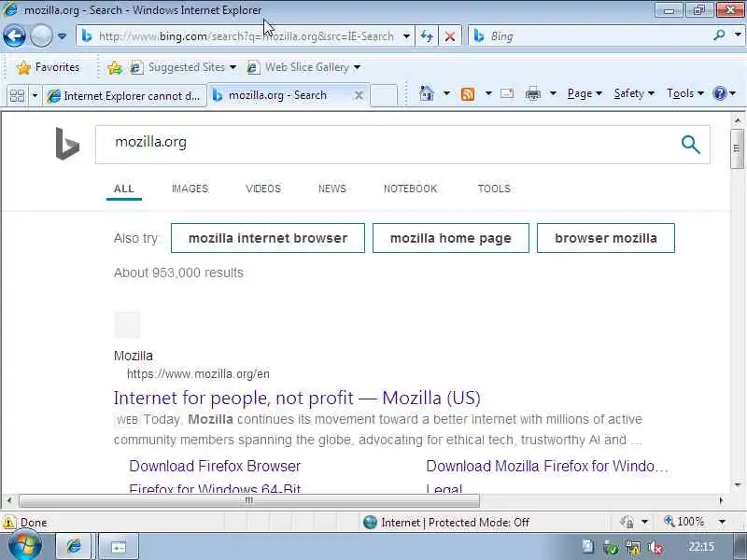Screen dimensions: 747x560
Task: Click the Bing logo on the page
Action: tap(67, 144)
